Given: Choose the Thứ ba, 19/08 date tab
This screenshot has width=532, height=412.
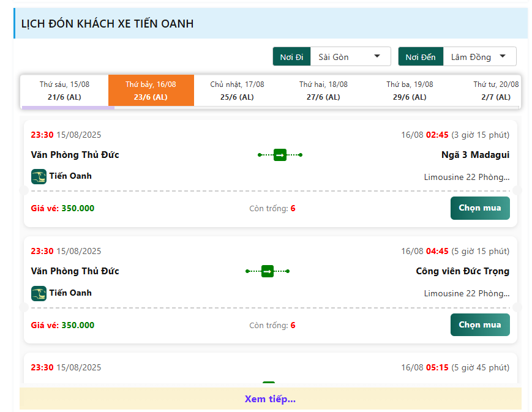Looking at the screenshot, I should 410,91.
